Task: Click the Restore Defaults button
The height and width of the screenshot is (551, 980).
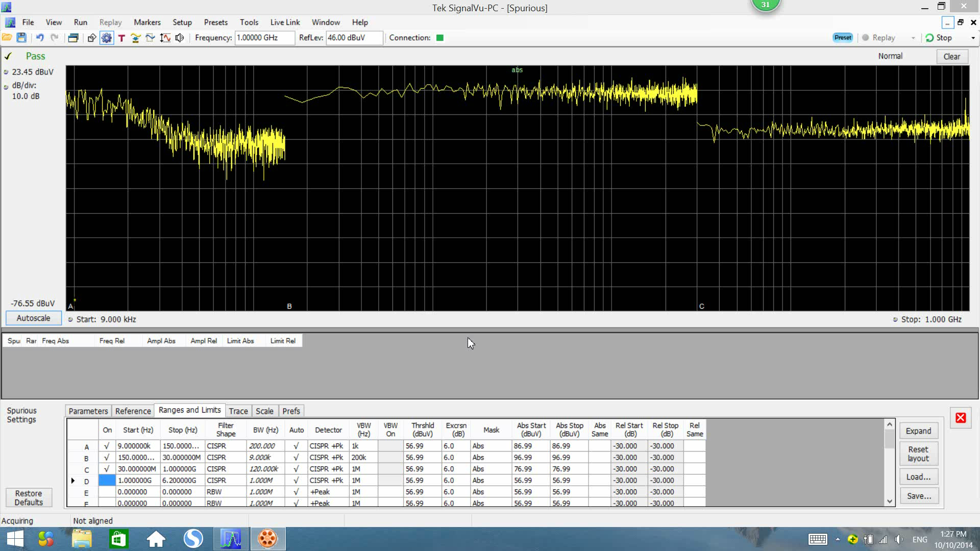Action: 29,498
